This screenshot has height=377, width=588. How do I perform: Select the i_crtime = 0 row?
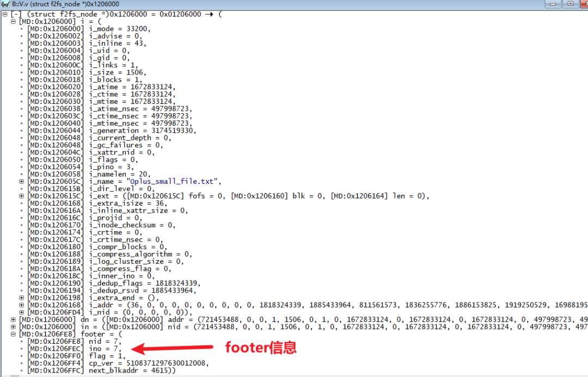point(84,232)
